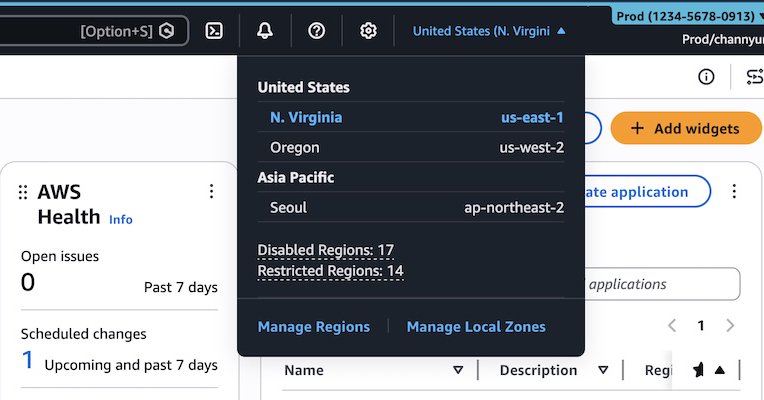
Task: Open the Prod account menu
Action: click(x=686, y=17)
